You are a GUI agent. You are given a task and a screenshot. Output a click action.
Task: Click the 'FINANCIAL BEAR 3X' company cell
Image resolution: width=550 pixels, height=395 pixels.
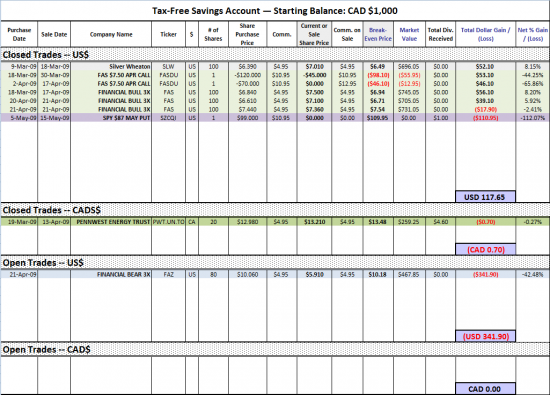(111, 274)
